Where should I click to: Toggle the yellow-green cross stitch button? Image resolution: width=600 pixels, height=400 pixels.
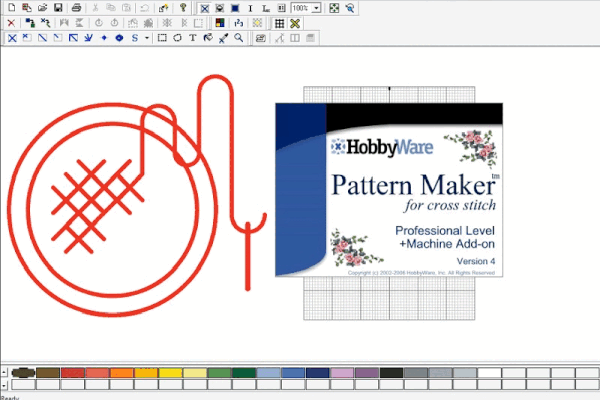295,23
